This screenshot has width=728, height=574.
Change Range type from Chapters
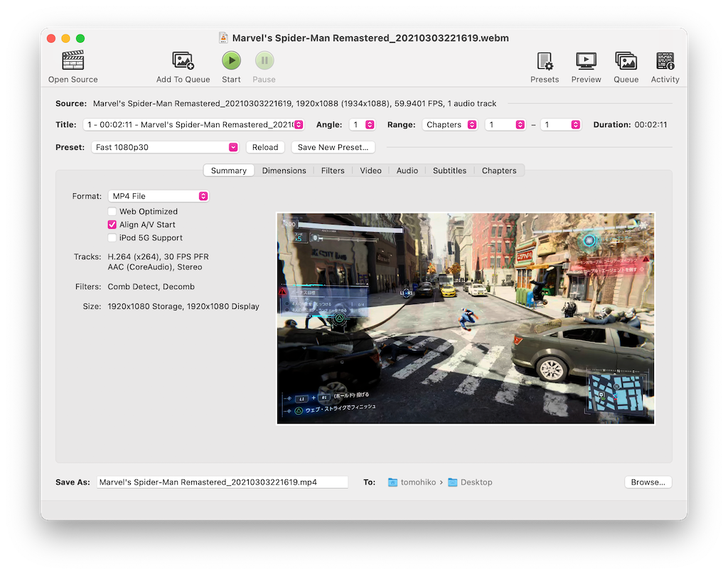[x=449, y=124]
